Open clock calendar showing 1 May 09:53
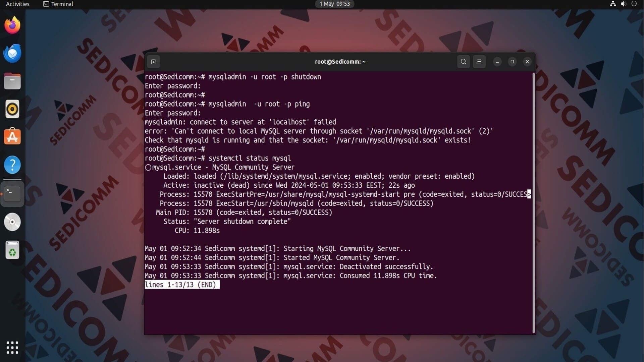Viewport: 644px width, 362px height. (334, 4)
